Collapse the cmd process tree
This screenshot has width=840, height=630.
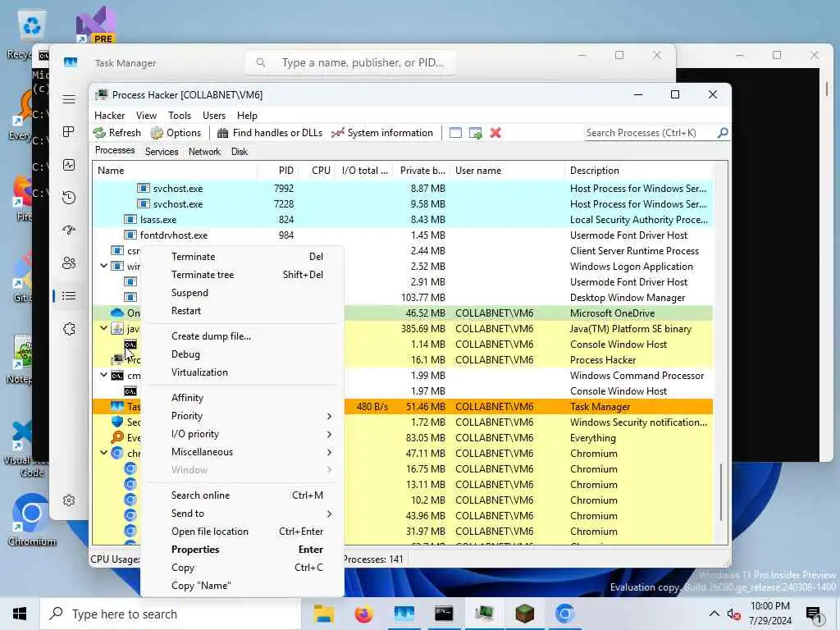pyautogui.click(x=103, y=375)
